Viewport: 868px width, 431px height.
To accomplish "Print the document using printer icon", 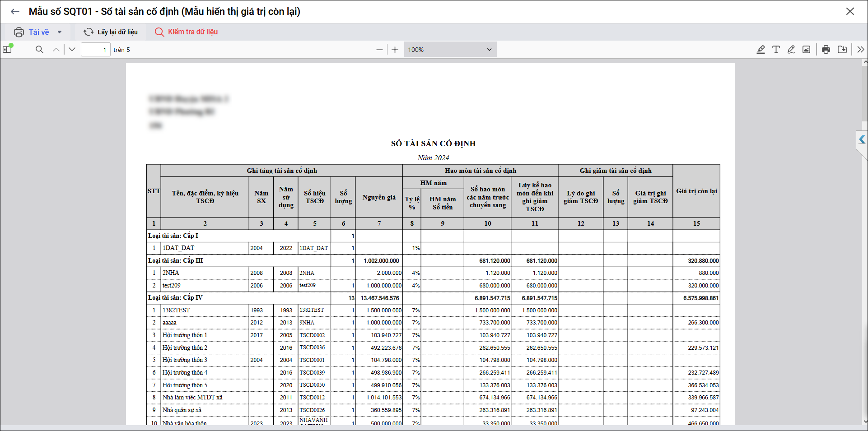I will click(826, 50).
